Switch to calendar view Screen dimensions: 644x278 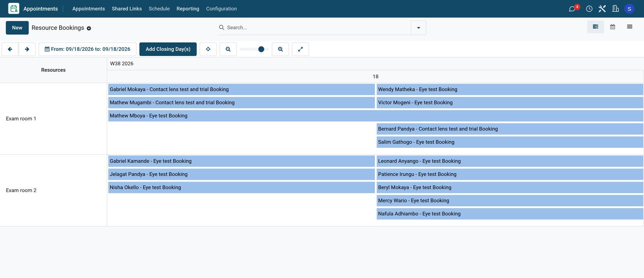(x=613, y=27)
